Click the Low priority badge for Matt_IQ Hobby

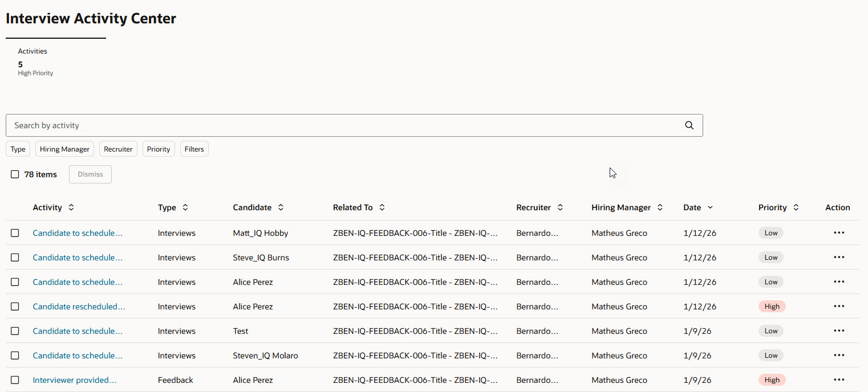click(771, 233)
